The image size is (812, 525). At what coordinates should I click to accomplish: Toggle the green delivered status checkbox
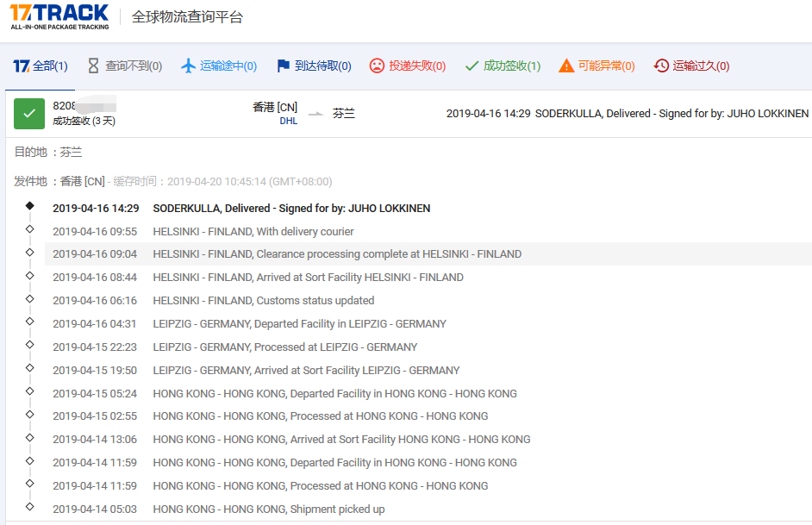(x=29, y=114)
